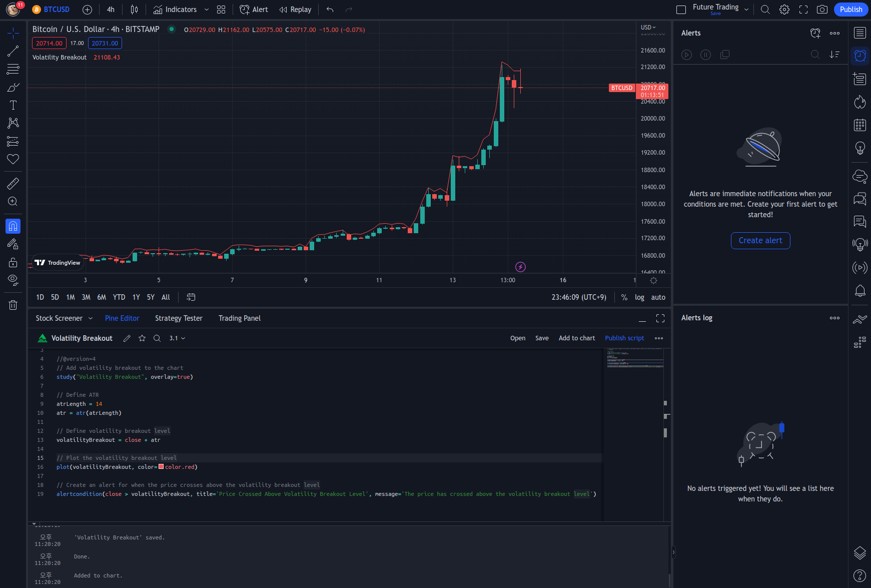The height and width of the screenshot is (588, 871).
Task: Click Open in Pine Editor
Action: pyautogui.click(x=518, y=338)
